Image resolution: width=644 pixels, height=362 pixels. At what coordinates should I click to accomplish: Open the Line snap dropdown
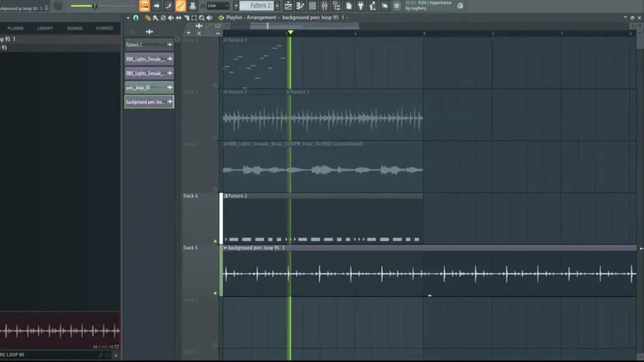pyautogui.click(x=219, y=6)
